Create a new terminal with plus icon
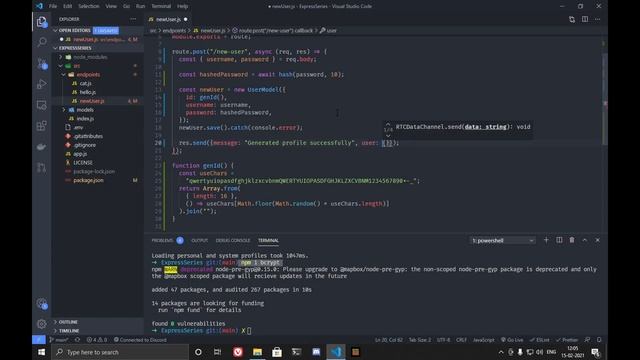This screenshot has width=640, height=360. coord(546,240)
